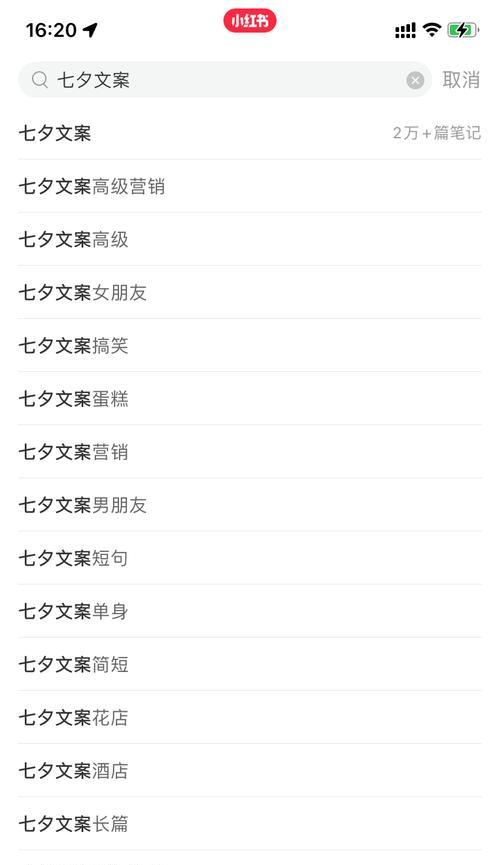Cancel search with 取消
This screenshot has width=500, height=865.
pos(461,80)
